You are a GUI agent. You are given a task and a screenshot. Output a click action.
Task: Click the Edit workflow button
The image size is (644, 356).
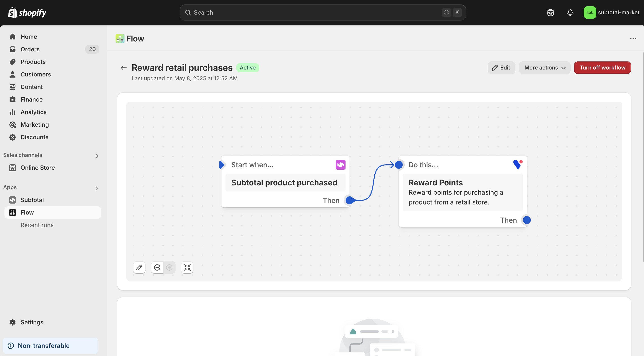coord(501,68)
